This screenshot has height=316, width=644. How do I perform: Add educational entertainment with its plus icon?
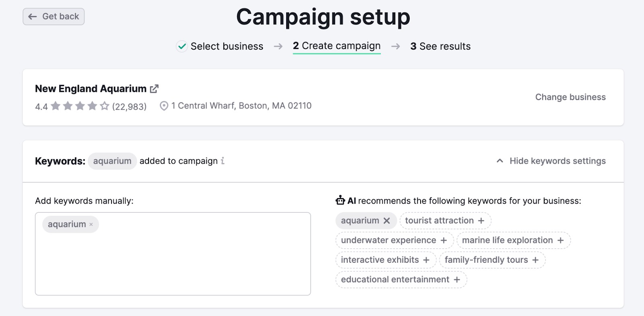pyautogui.click(x=456, y=279)
